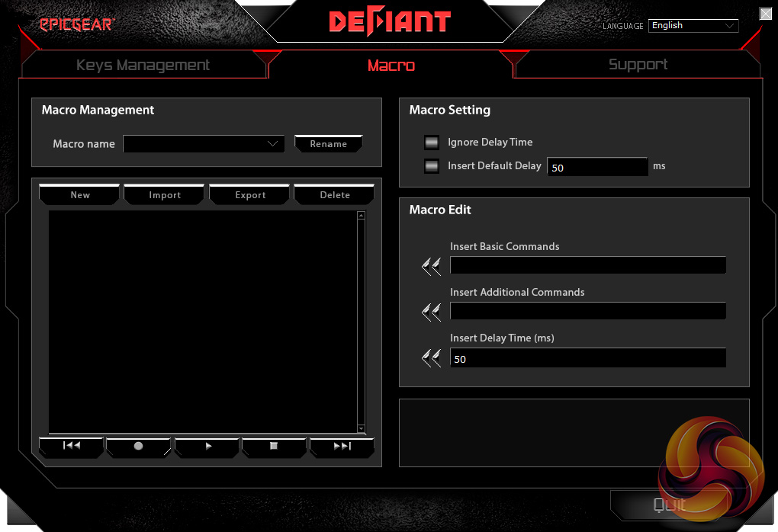The height and width of the screenshot is (532, 778).
Task: Click the Quit button
Action: coord(669,505)
